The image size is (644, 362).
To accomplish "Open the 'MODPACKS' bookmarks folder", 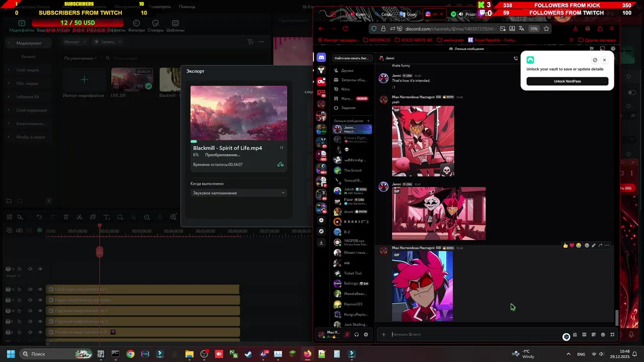I will [377, 40].
